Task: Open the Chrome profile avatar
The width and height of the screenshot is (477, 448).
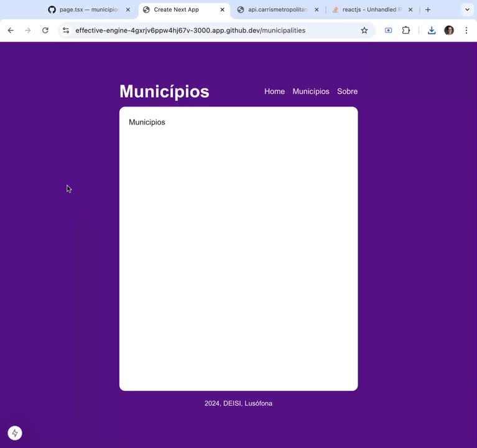Action: pos(449,30)
